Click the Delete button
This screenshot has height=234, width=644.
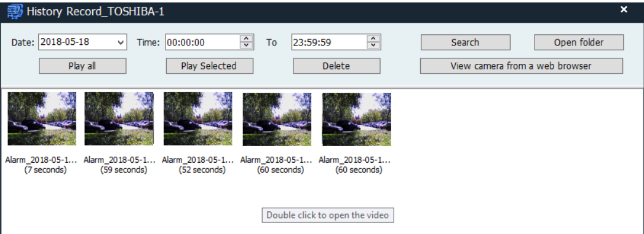coord(336,66)
